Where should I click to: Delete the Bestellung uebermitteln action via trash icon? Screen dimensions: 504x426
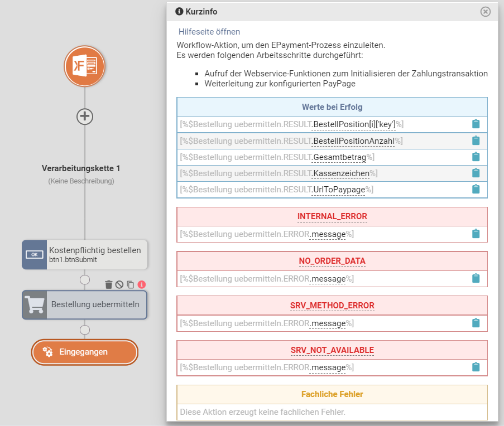[x=109, y=284]
